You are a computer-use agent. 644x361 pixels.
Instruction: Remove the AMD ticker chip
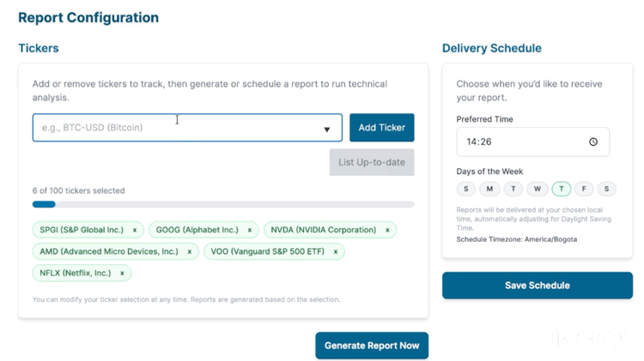coord(190,252)
